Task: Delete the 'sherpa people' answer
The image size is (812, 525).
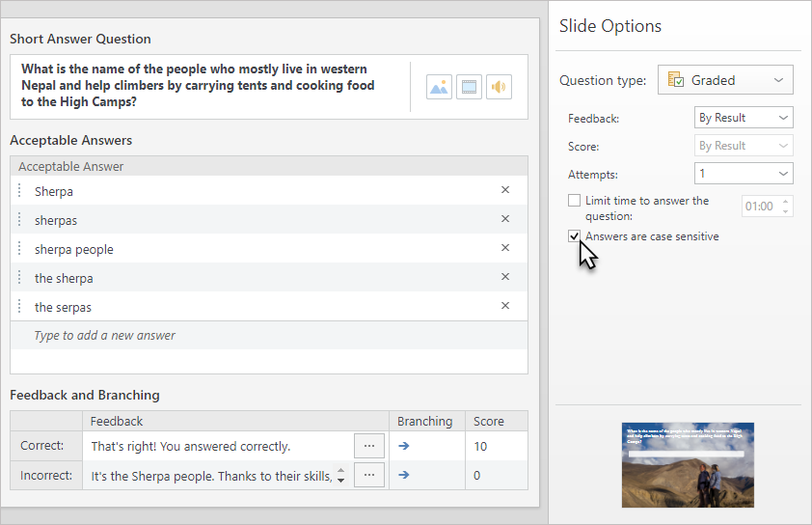Action: tap(505, 248)
